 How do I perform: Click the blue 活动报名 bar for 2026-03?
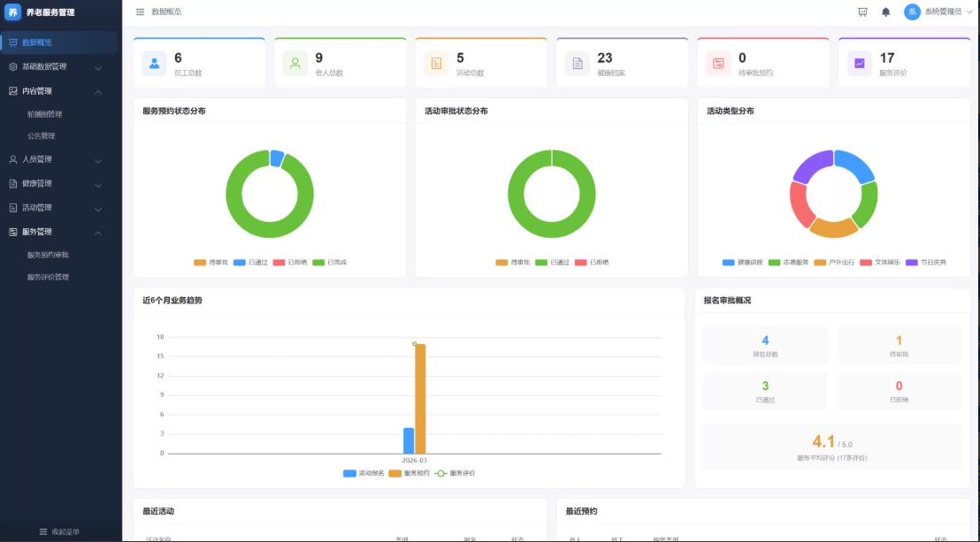[x=409, y=440]
